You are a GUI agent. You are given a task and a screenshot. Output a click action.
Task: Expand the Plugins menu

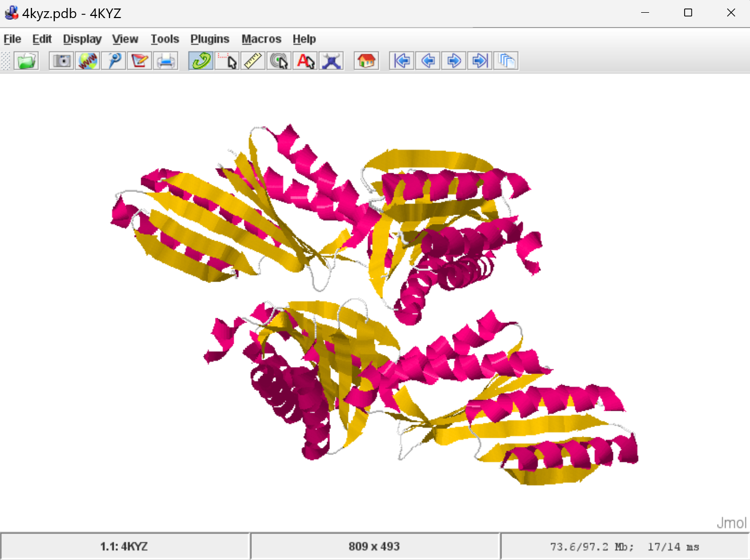point(210,39)
